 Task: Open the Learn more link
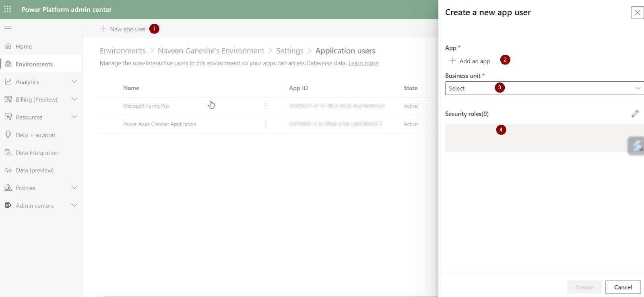tap(363, 63)
